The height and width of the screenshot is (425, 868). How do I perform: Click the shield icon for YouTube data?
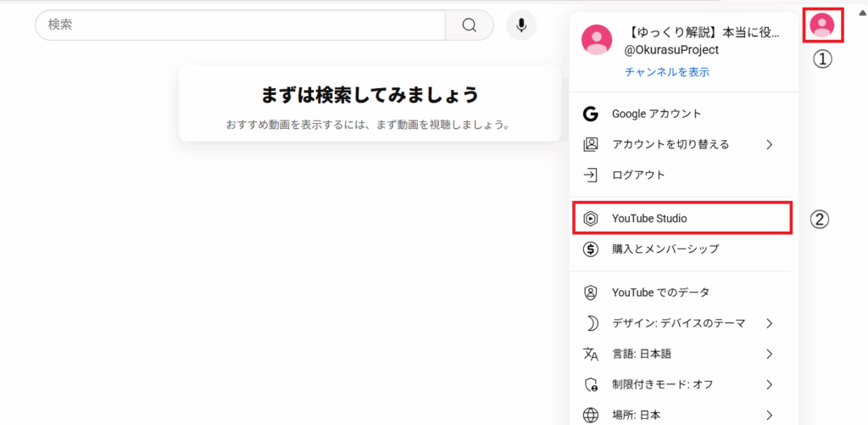click(591, 292)
